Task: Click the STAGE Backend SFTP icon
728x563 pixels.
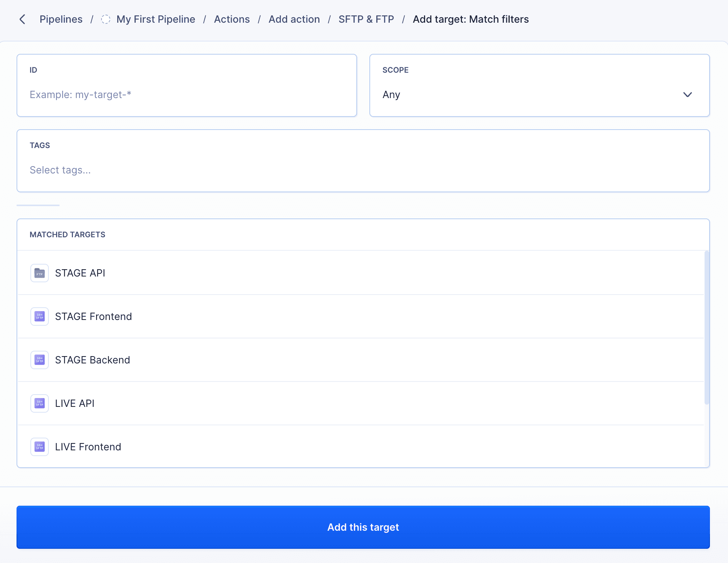Action: click(x=40, y=360)
